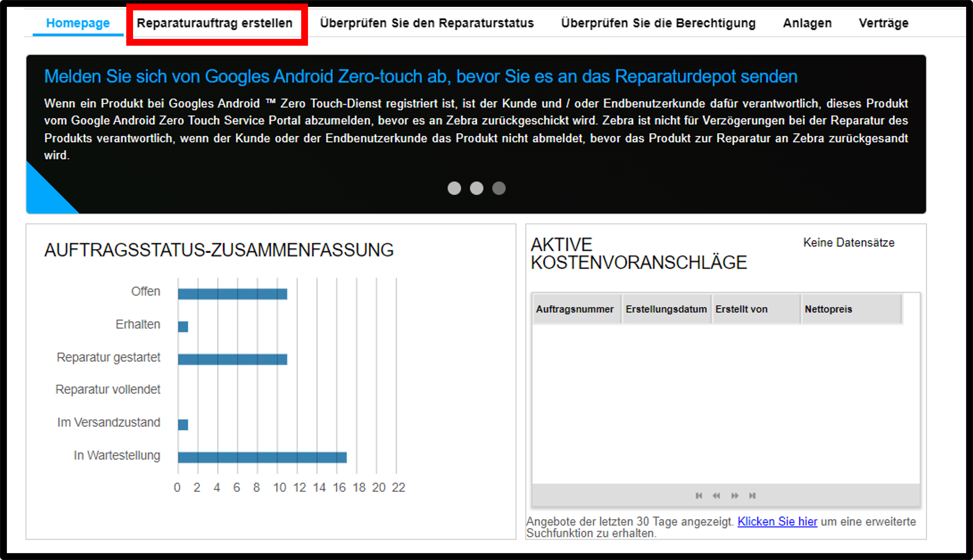Go to first page of quotes table
Screen dimensions: 973x560
(x=699, y=495)
